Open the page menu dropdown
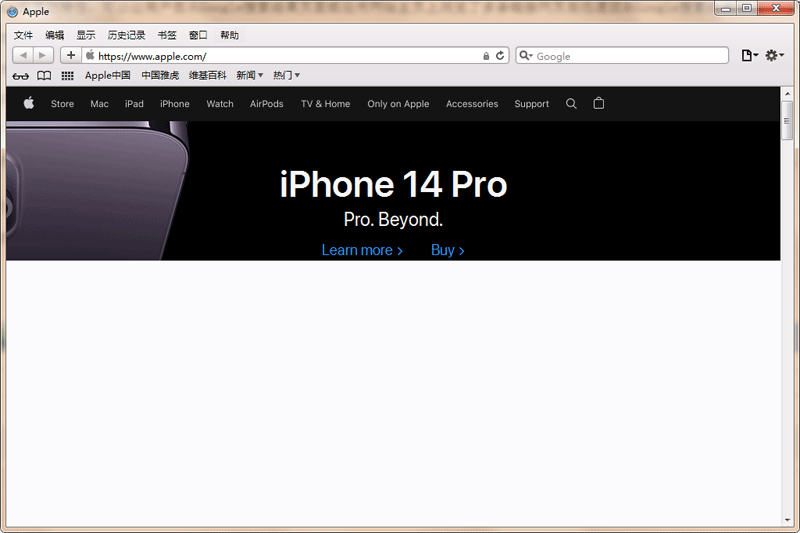This screenshot has height=533, width=800. tap(749, 56)
